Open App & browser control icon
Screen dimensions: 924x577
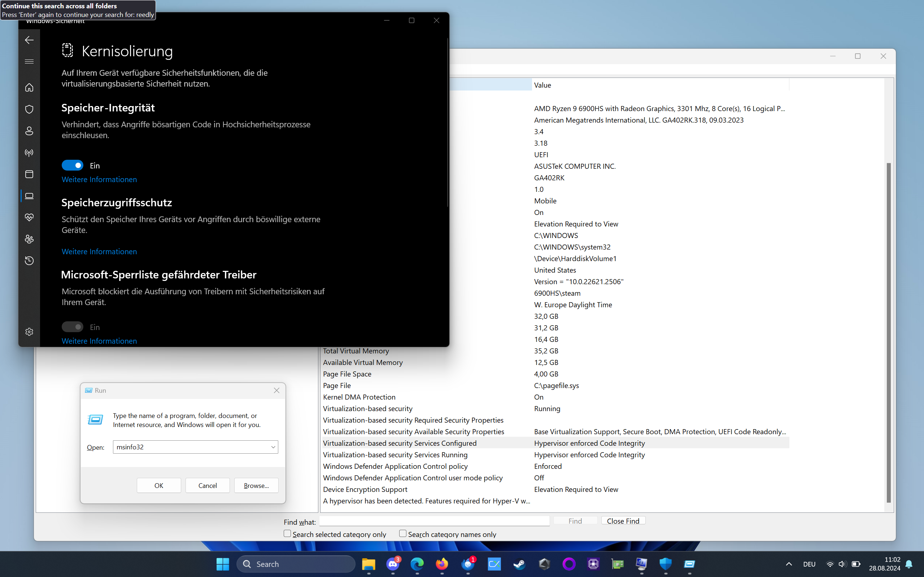(29, 174)
